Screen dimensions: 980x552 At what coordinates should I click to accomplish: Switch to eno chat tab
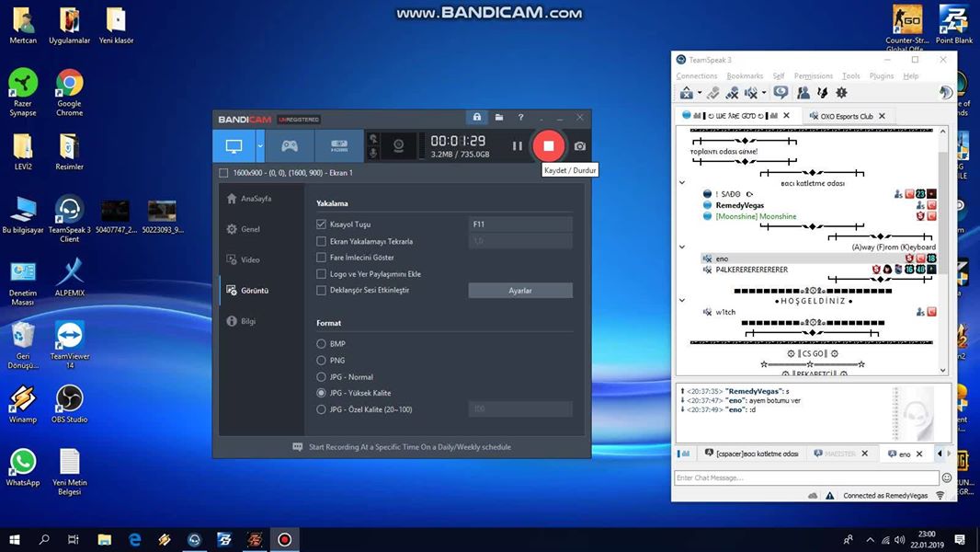pos(905,454)
